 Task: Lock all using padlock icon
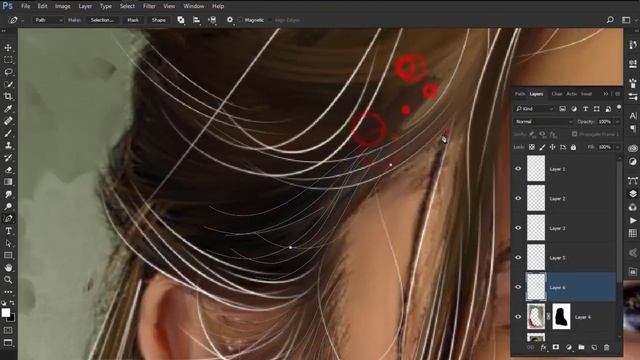573,147
